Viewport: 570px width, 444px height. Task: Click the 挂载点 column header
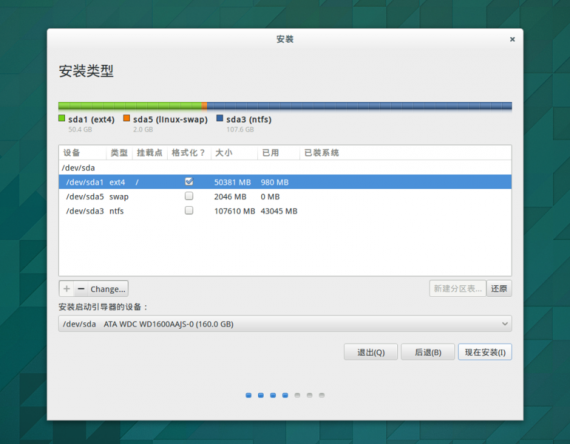(149, 153)
